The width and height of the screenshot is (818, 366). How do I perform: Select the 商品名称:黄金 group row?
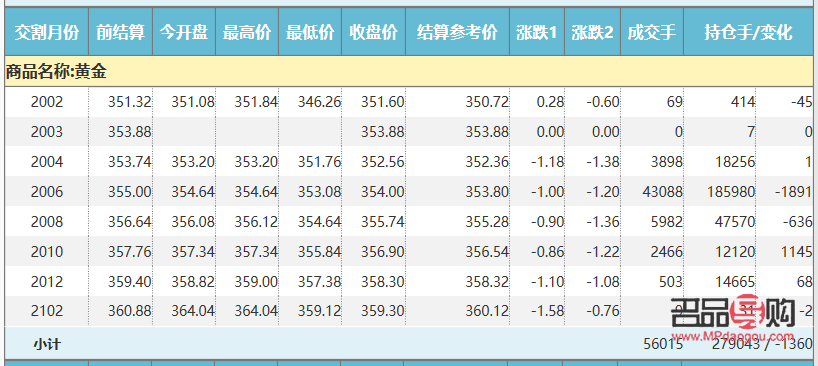[409, 72]
